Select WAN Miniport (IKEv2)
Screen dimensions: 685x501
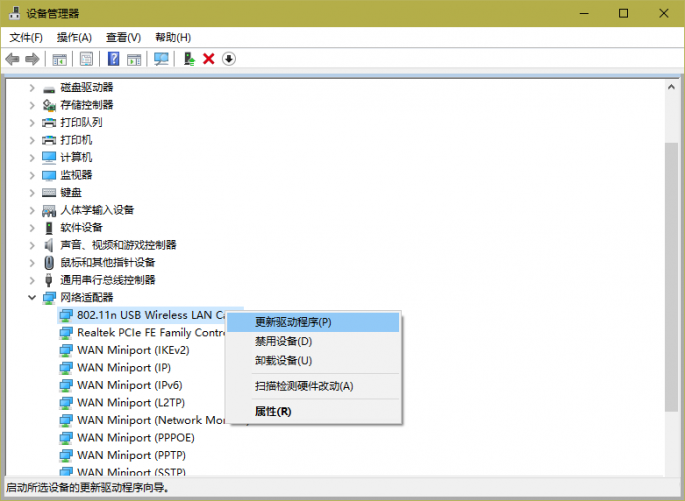(x=133, y=350)
